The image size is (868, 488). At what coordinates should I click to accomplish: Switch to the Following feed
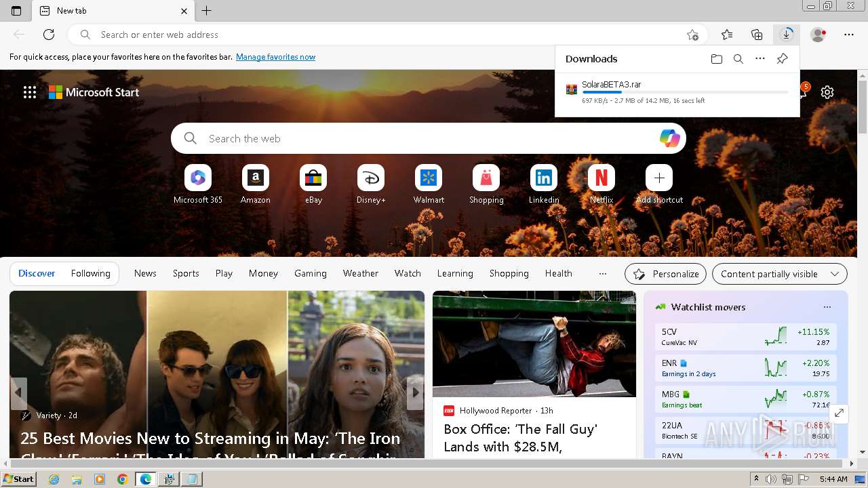90,274
